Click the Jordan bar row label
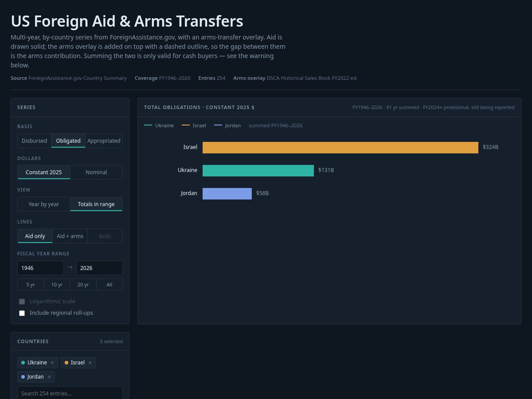This screenshot has height=399, width=532. 189,193
